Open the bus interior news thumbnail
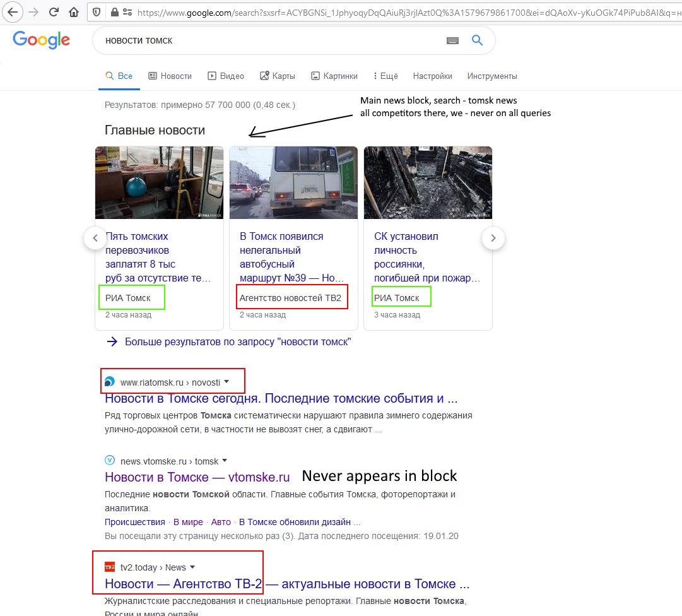Viewport: 682px width, 616px height. pos(159,182)
